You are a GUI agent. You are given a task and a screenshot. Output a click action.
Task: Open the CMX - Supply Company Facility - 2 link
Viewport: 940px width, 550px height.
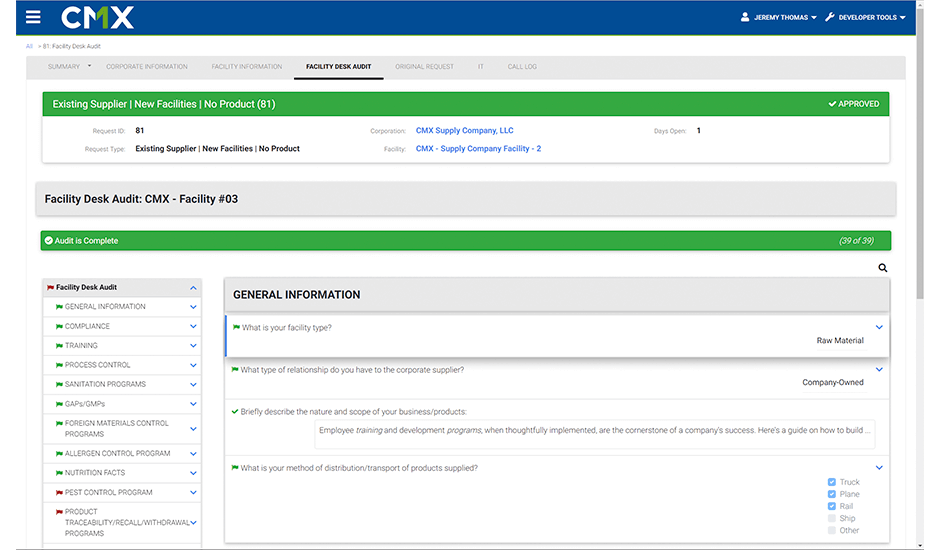click(478, 148)
